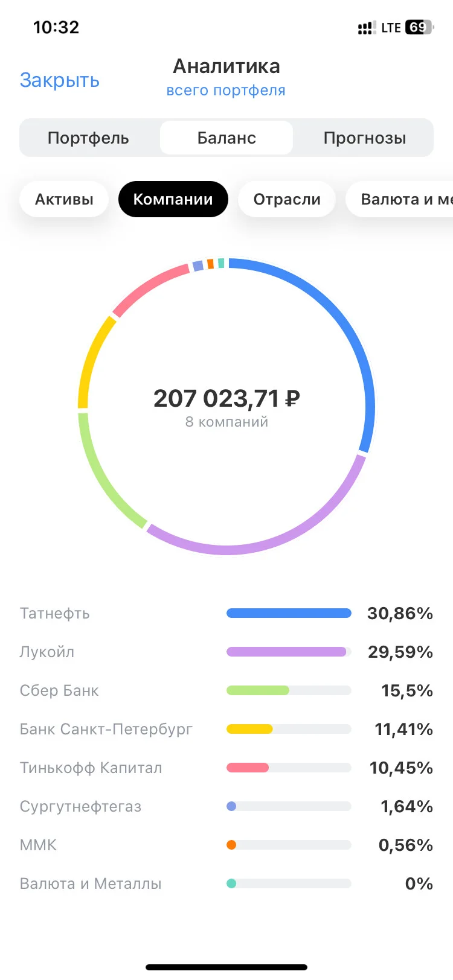Select the Баланс segment

[226, 138]
